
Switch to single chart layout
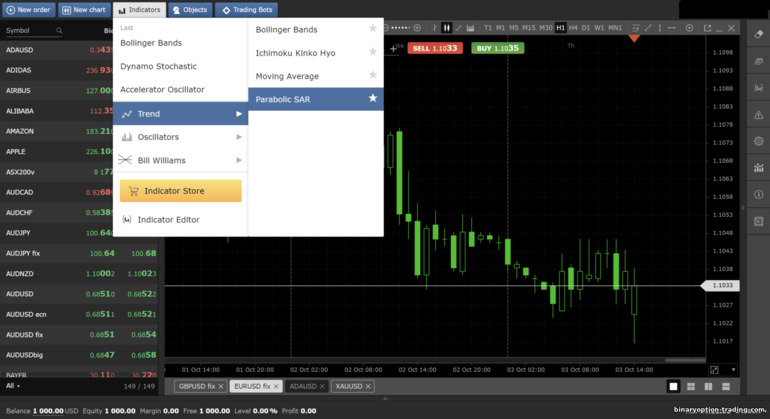[x=673, y=387]
